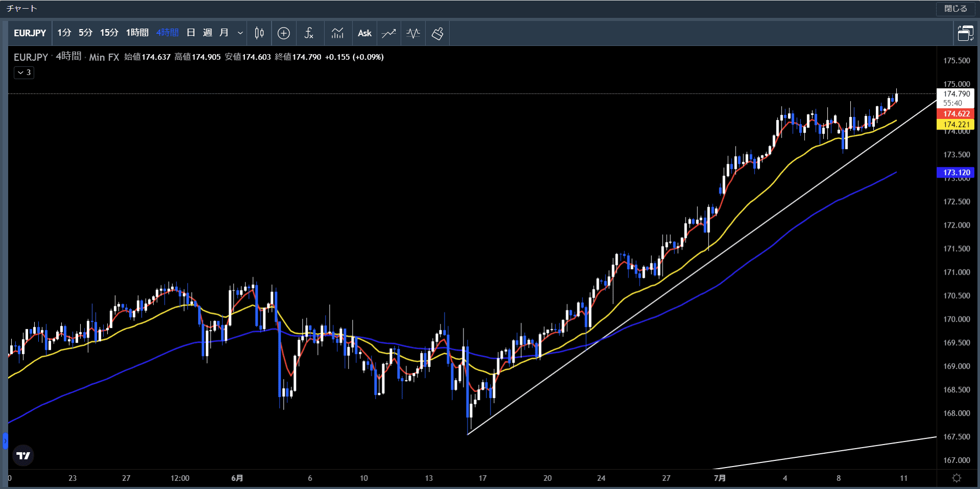Open the candlestick chart type menu
The image size is (980, 489).
(259, 33)
